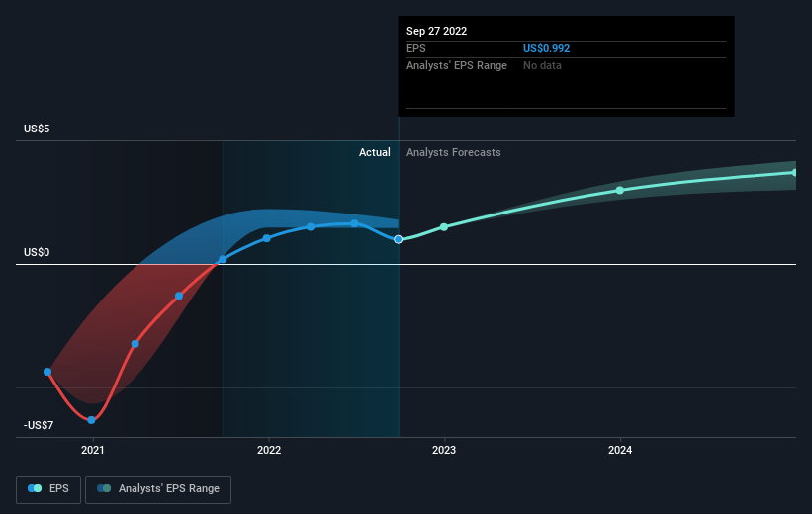Click the 2022 x-axis label

[269, 450]
